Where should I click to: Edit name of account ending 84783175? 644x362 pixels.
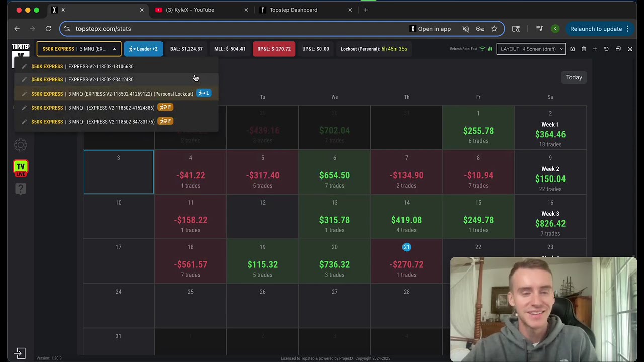24,122
